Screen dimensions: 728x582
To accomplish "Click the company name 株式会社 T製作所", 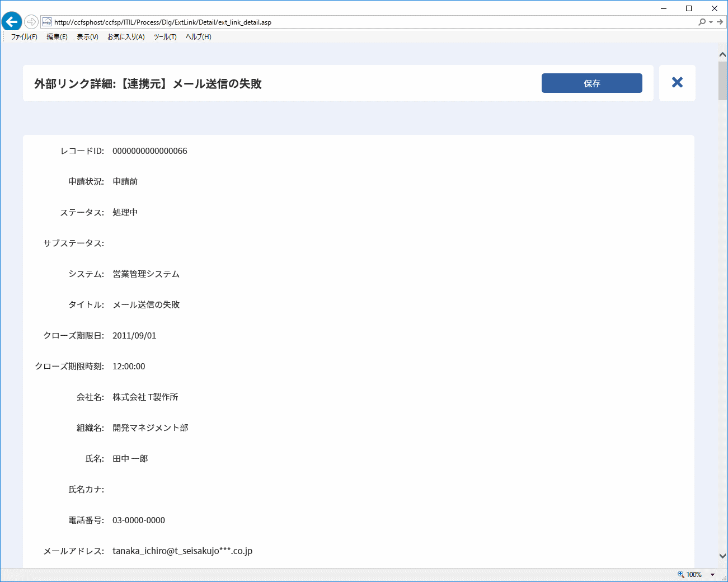I will coord(145,397).
